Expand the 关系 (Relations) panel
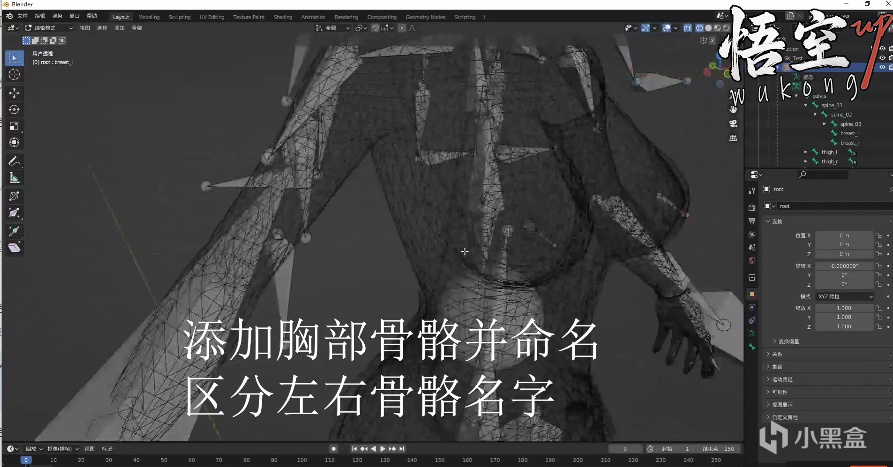 click(x=776, y=354)
